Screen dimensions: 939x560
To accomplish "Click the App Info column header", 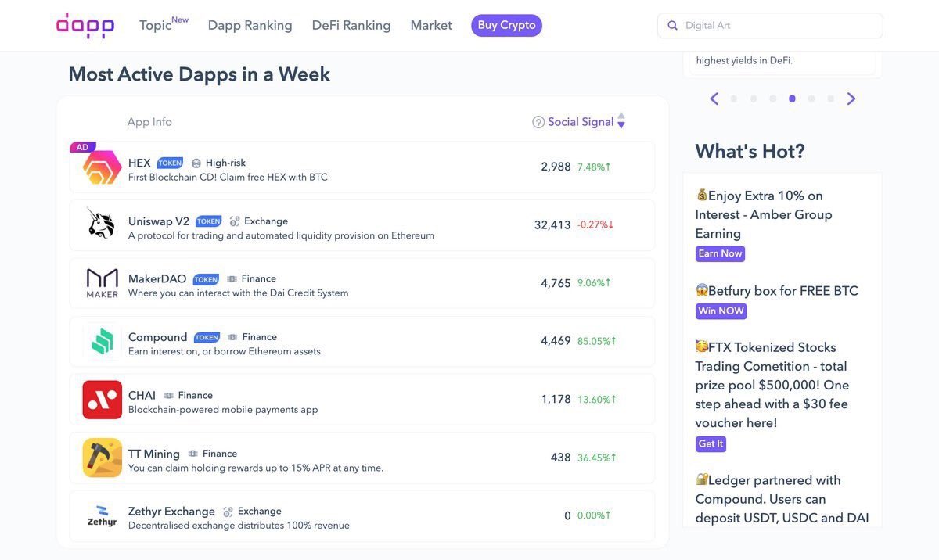I will pyautogui.click(x=149, y=122).
